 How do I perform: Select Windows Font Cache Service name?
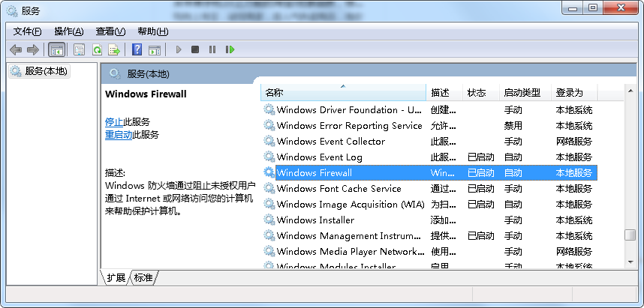(x=339, y=189)
